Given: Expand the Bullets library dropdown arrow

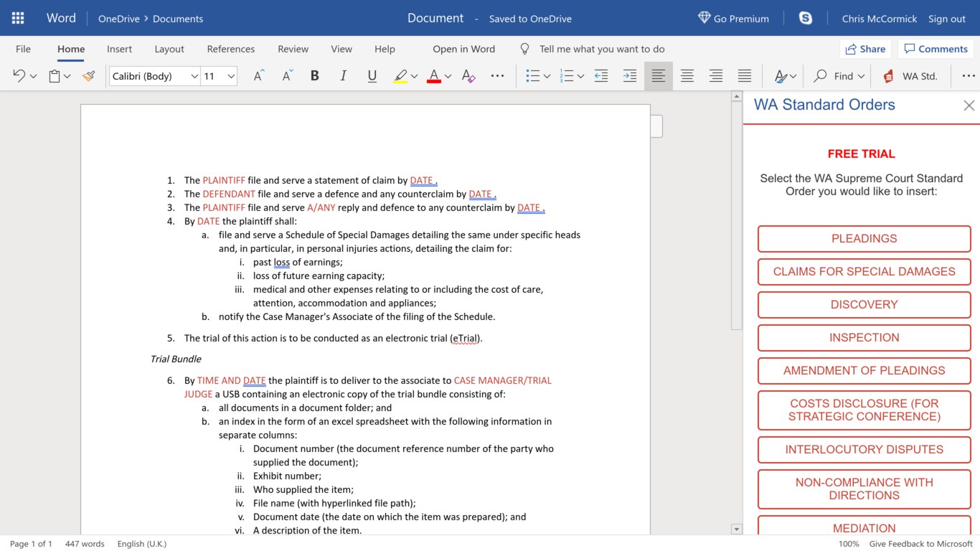Looking at the screenshot, I should [x=547, y=77].
